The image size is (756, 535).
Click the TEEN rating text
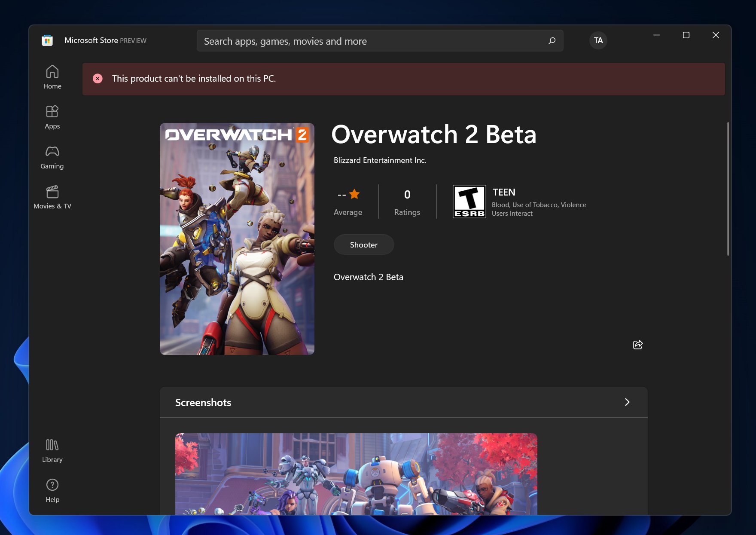(x=504, y=192)
